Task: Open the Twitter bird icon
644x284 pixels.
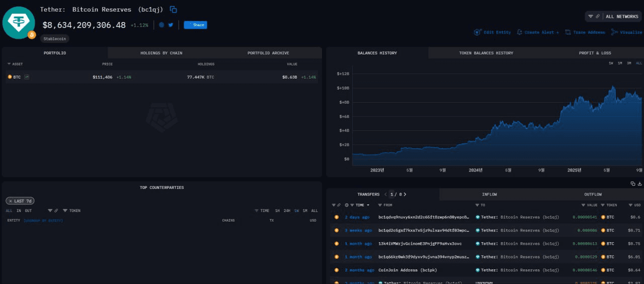Action: click(x=171, y=25)
